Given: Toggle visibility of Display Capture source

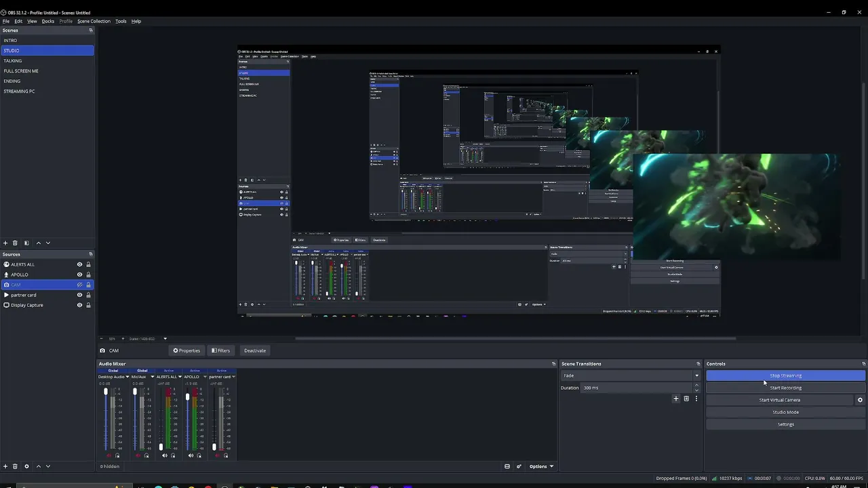Looking at the screenshot, I should pyautogui.click(x=79, y=305).
